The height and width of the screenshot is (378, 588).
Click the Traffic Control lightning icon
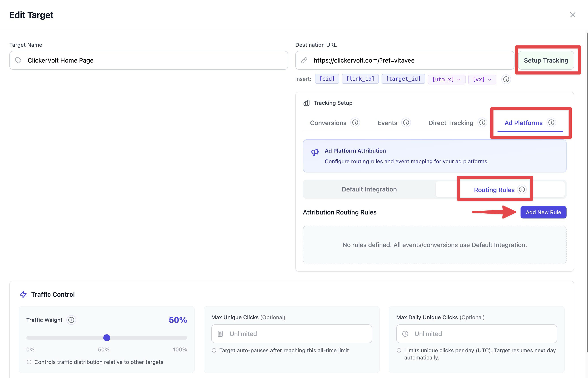23,294
